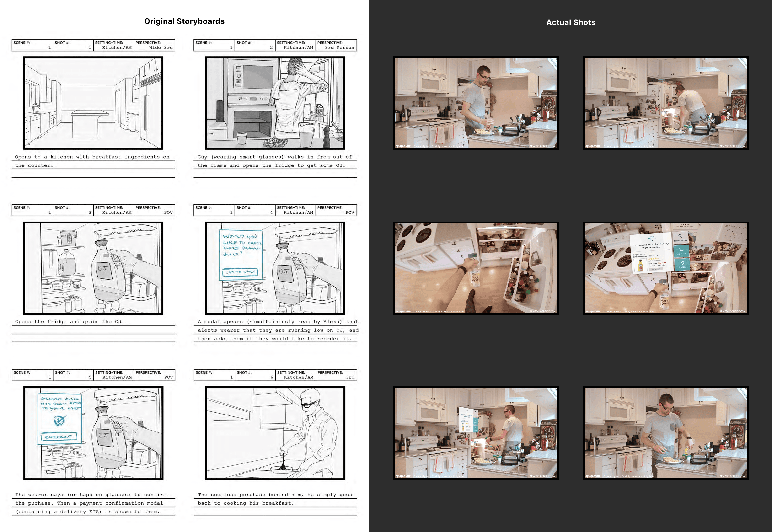Viewport: 772px width, 532px height.
Task: Click the amazon vue logo on first actual shot
Action: [x=403, y=146]
